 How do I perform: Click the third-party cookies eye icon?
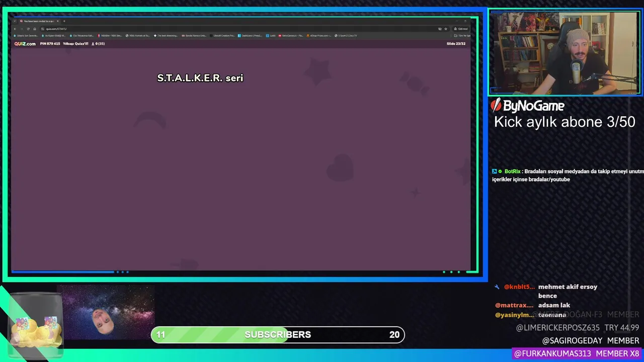point(440,29)
